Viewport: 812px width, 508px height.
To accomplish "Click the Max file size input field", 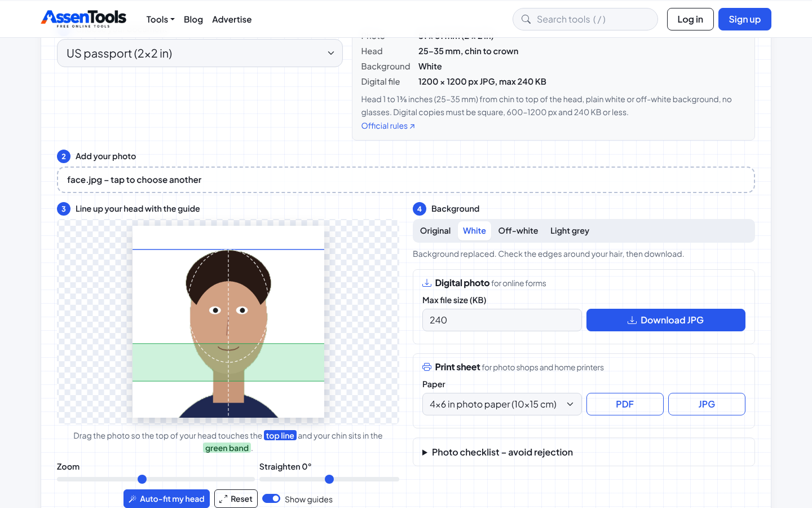I will point(502,320).
